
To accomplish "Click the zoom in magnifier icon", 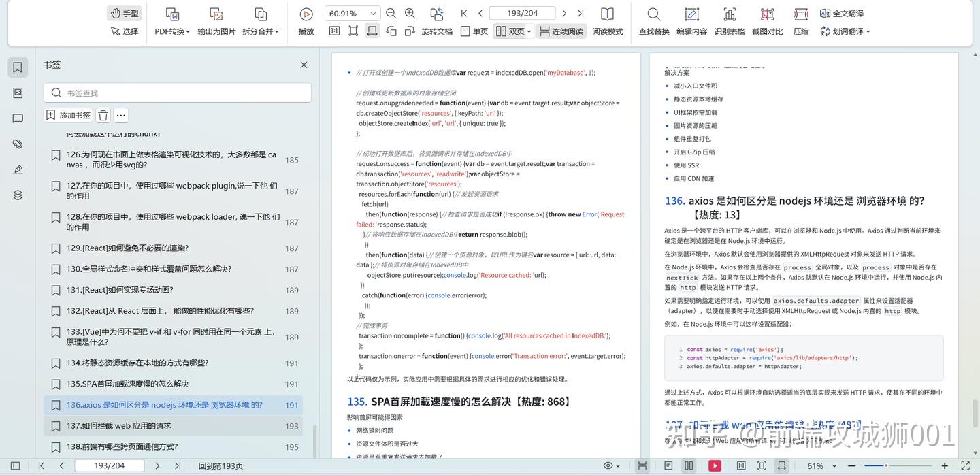I will pyautogui.click(x=410, y=14).
